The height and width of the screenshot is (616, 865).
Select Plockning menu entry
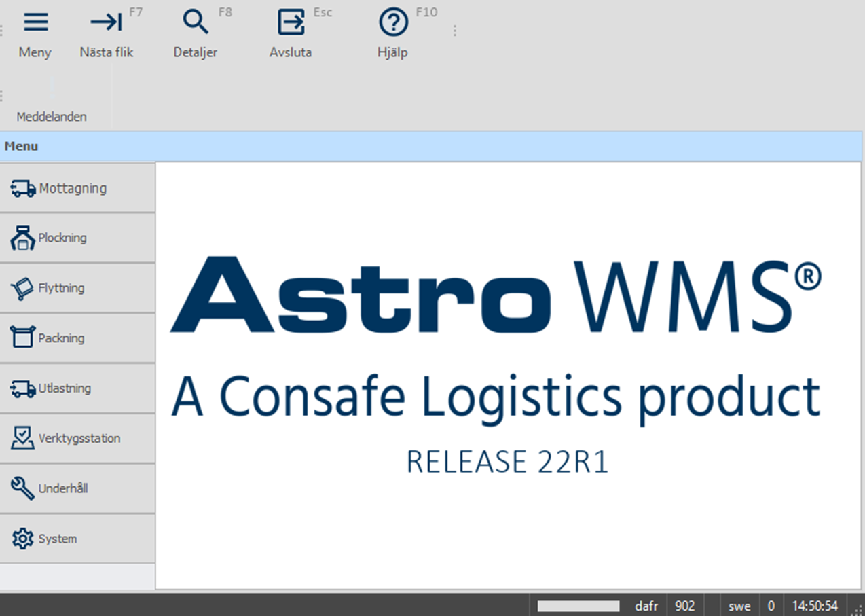(x=77, y=238)
